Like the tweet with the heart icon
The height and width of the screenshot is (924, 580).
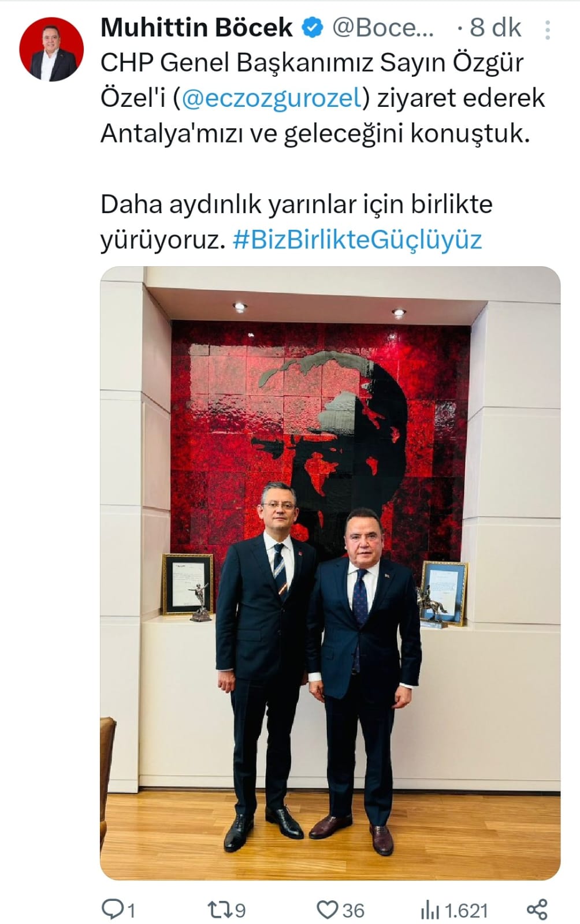(327, 910)
